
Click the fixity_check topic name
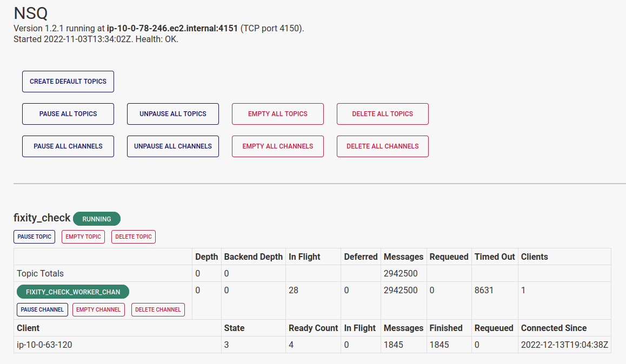(x=42, y=218)
